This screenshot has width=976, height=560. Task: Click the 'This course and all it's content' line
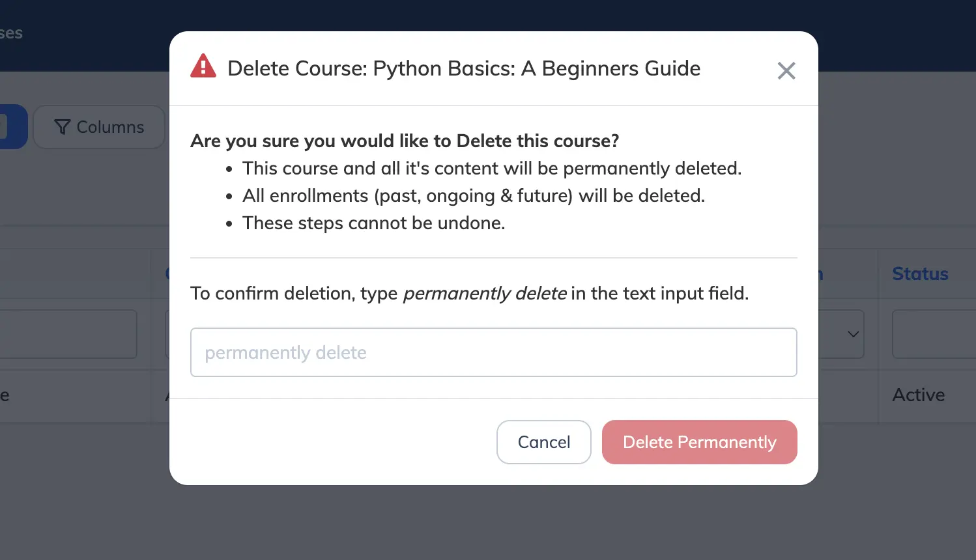[492, 168]
